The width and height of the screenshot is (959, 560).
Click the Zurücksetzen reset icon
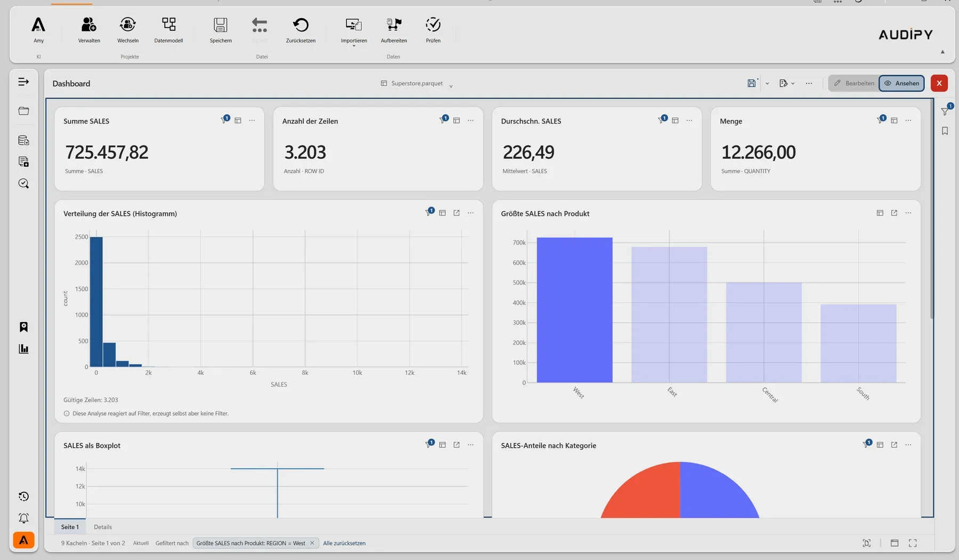(x=300, y=29)
